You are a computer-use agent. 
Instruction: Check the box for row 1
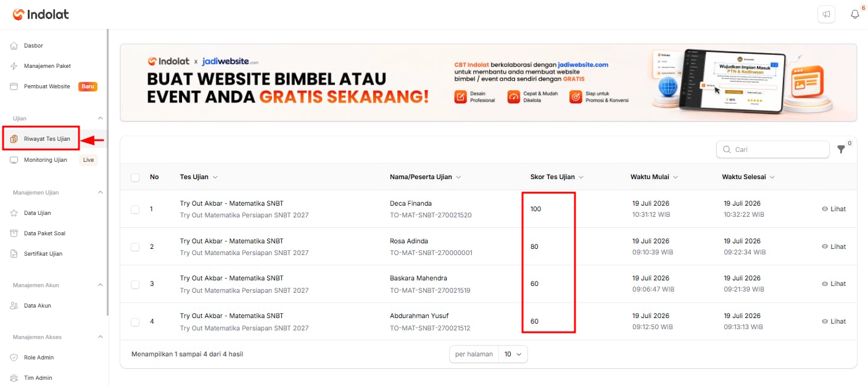click(135, 209)
